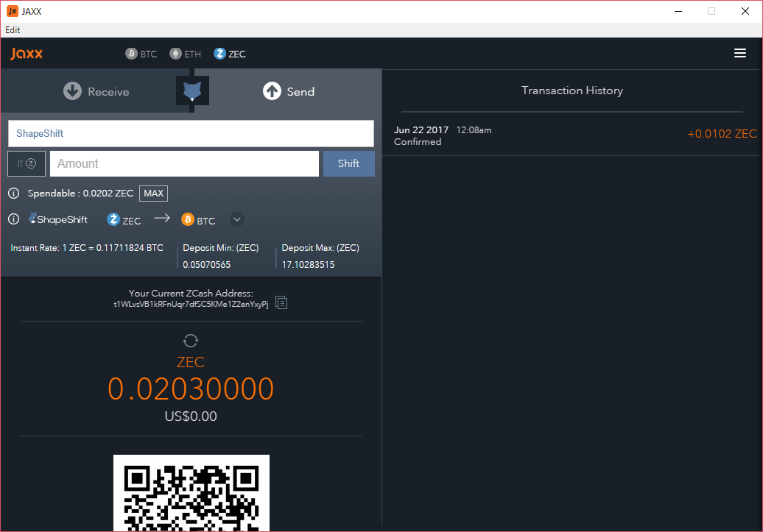The width and height of the screenshot is (763, 532).
Task: Click info icon next to Spendable
Action: pyautogui.click(x=13, y=193)
